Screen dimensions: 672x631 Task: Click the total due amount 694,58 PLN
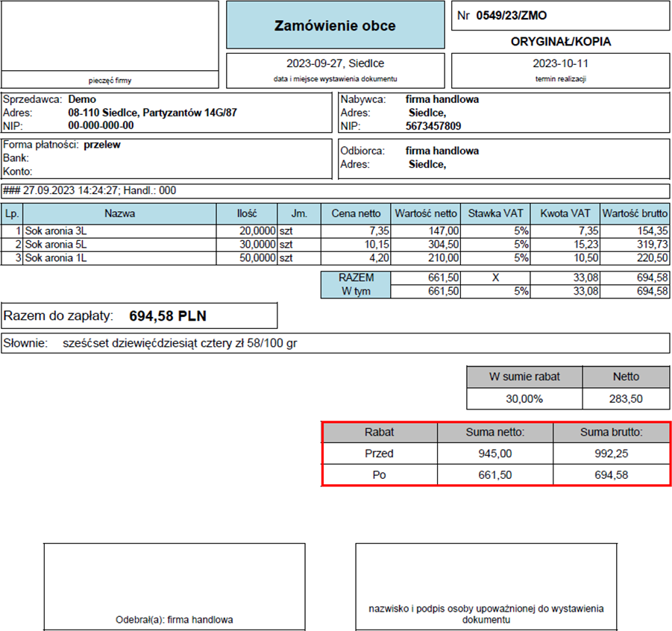168,316
